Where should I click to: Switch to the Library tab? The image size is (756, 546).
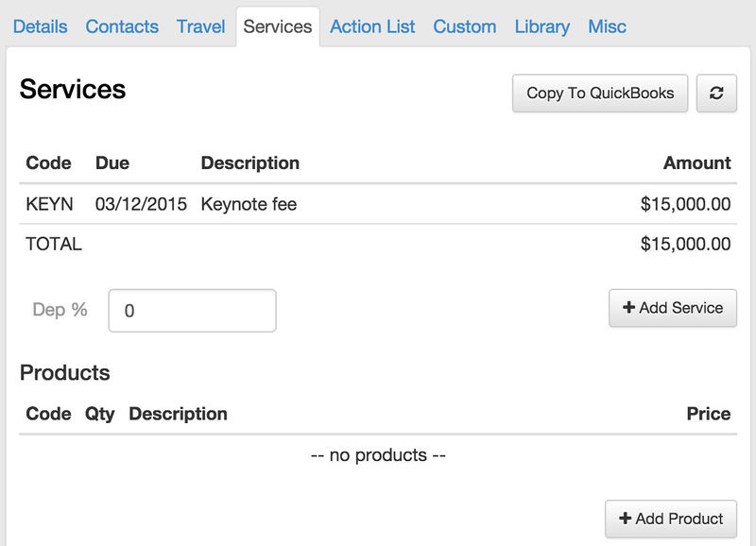[541, 26]
